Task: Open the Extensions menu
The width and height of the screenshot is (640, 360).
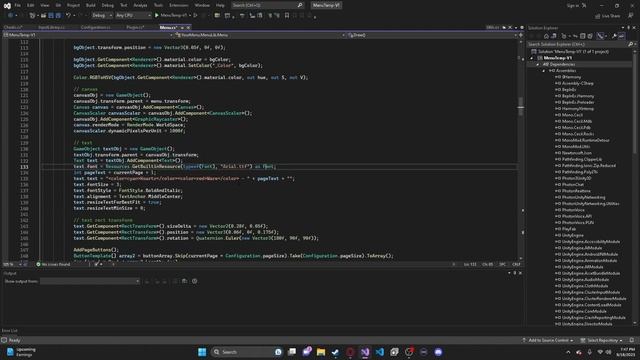Action: pos(179,5)
